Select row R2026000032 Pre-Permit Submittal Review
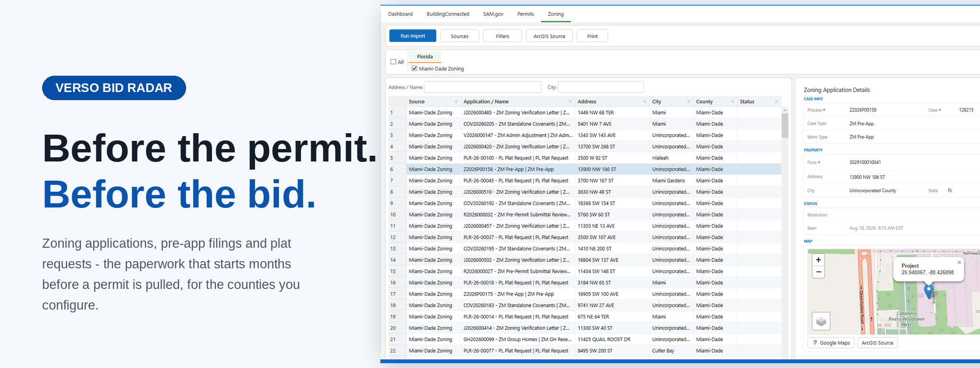 pos(585,215)
